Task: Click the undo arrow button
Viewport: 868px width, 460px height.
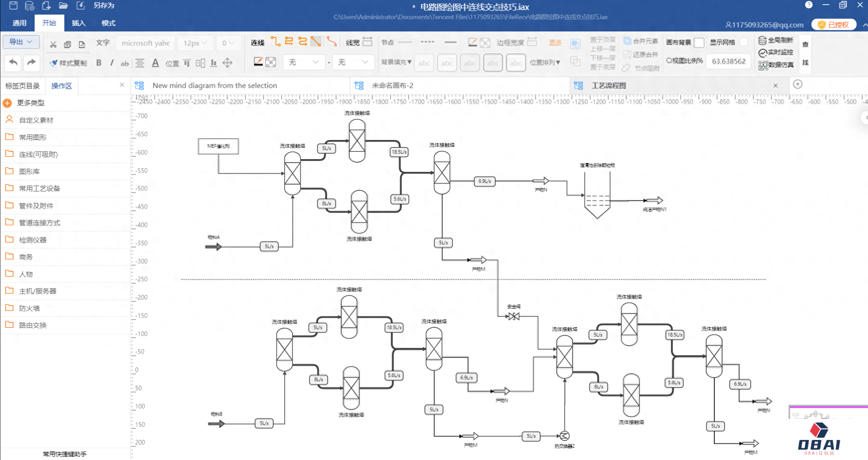Action: pyautogui.click(x=13, y=62)
